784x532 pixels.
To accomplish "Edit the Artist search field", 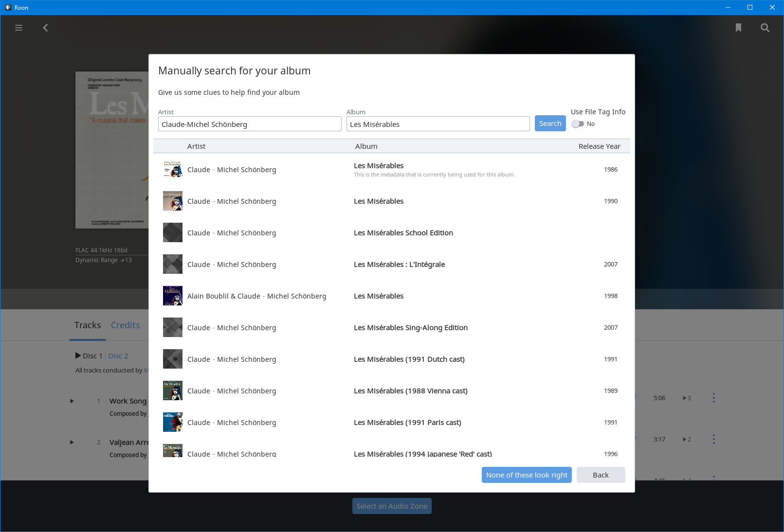I will pyautogui.click(x=250, y=124).
